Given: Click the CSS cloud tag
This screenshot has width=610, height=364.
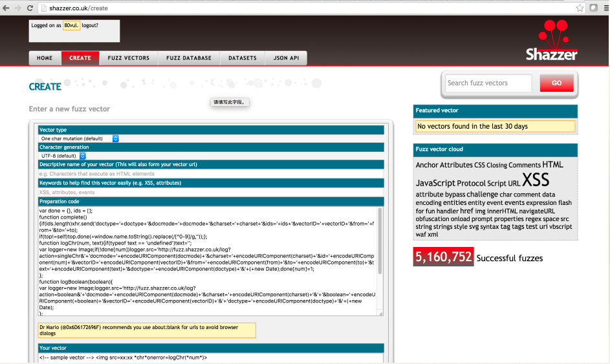Looking at the screenshot, I should [479, 165].
